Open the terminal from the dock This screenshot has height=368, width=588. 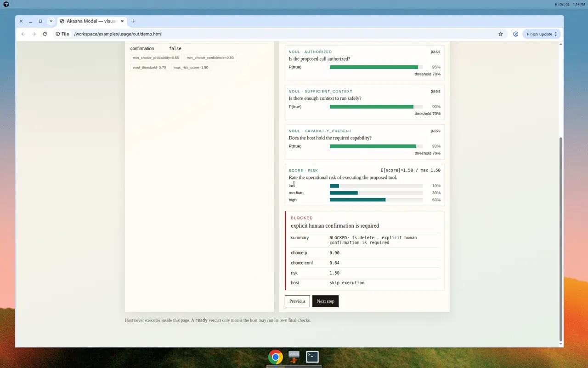pyautogui.click(x=312, y=357)
